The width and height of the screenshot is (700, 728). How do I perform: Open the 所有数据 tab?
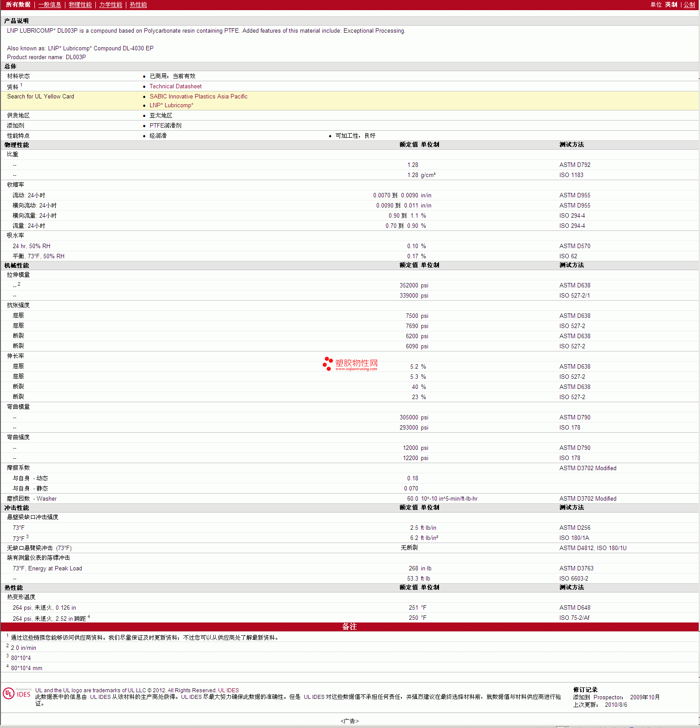point(18,4)
